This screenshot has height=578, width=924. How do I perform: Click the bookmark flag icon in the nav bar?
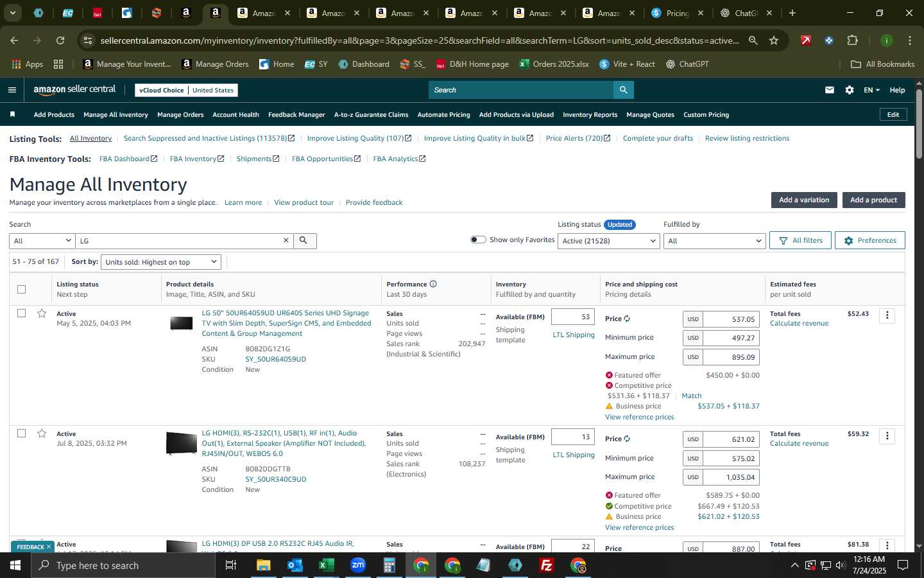tap(12, 114)
